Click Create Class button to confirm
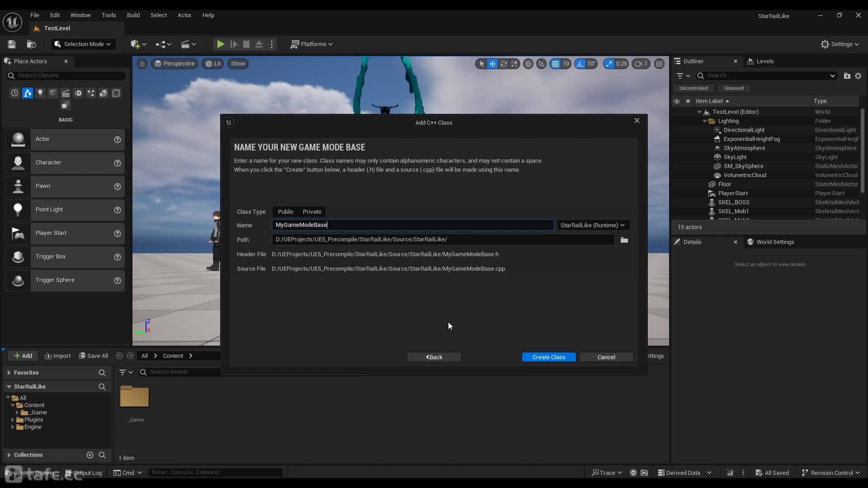Screen dimensions: 868x488 pyautogui.click(x=549, y=357)
